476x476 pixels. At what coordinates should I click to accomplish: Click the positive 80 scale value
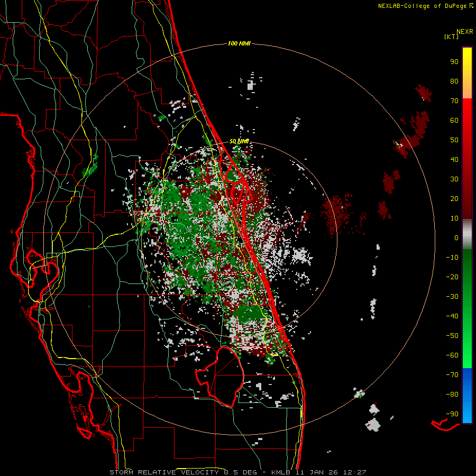point(454,81)
